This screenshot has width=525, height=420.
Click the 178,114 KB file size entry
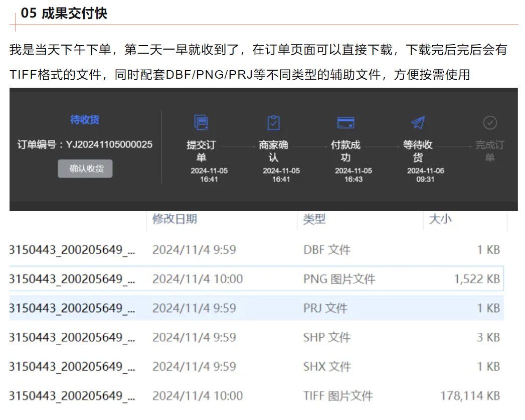click(x=470, y=396)
